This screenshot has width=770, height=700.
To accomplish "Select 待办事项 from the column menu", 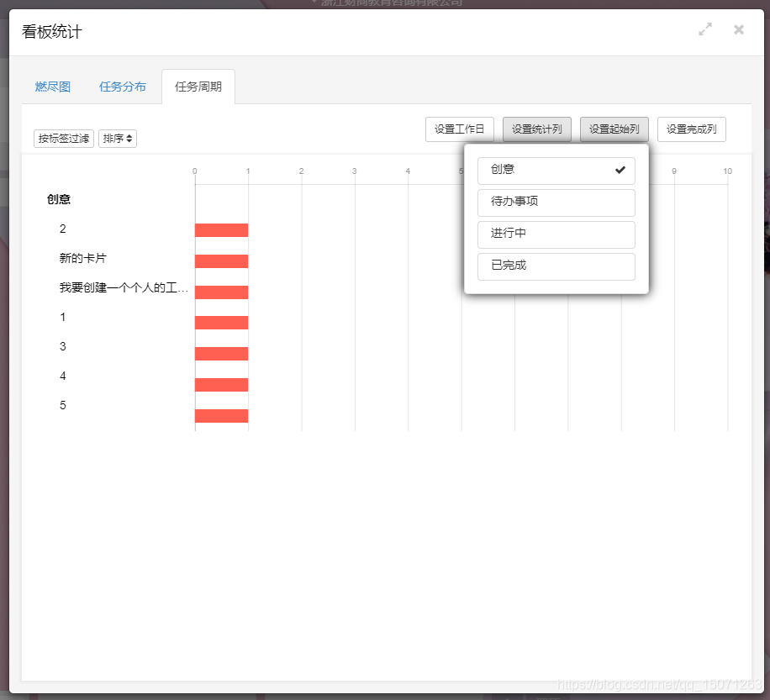I will click(x=556, y=203).
